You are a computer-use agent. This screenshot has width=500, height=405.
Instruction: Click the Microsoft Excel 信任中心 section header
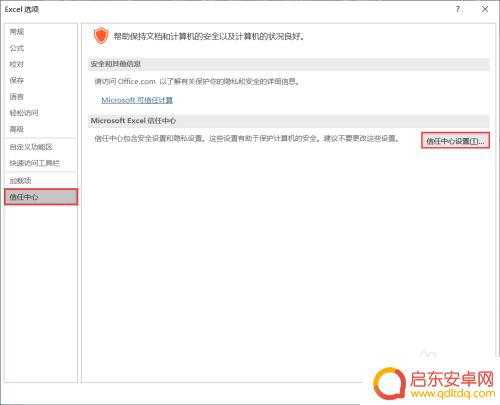[x=289, y=121]
